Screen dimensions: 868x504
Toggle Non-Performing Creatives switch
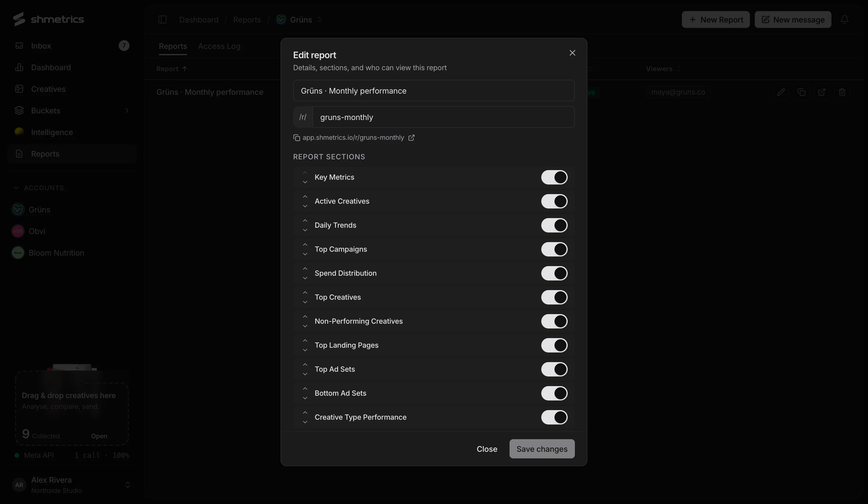[x=554, y=321]
